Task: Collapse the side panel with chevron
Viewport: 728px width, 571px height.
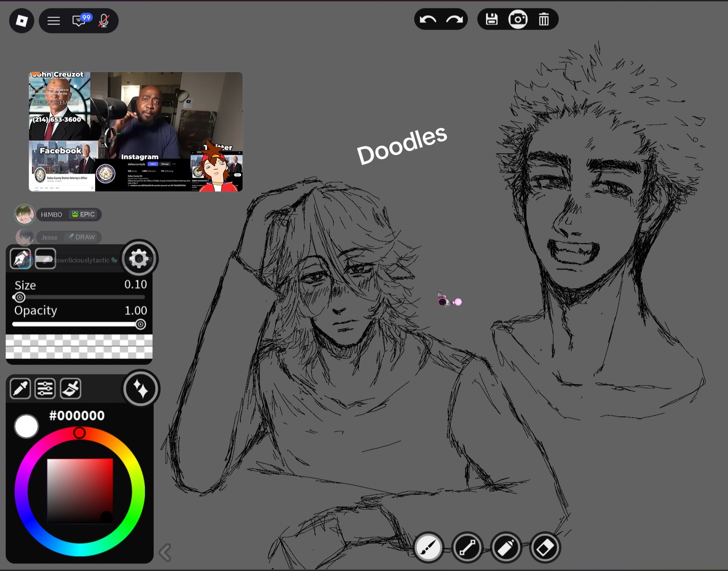Action: click(165, 552)
